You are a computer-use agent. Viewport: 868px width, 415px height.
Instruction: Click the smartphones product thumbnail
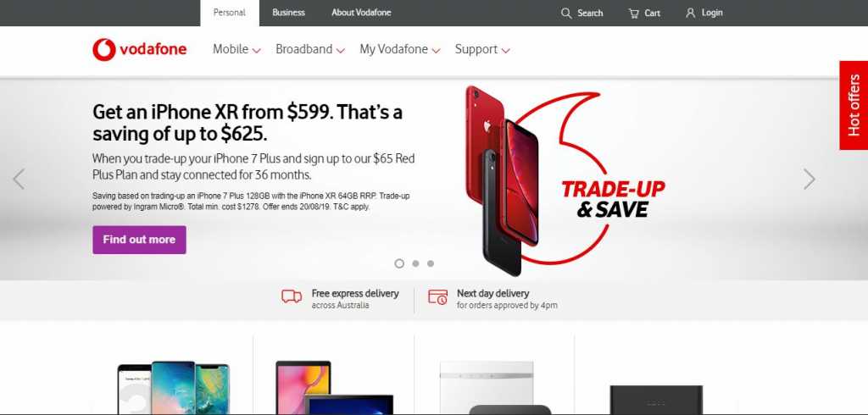(173, 387)
